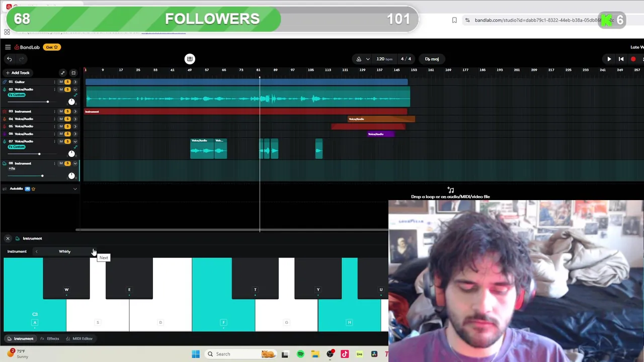Return to start with skip-back button
644x362 pixels.
coord(621,59)
